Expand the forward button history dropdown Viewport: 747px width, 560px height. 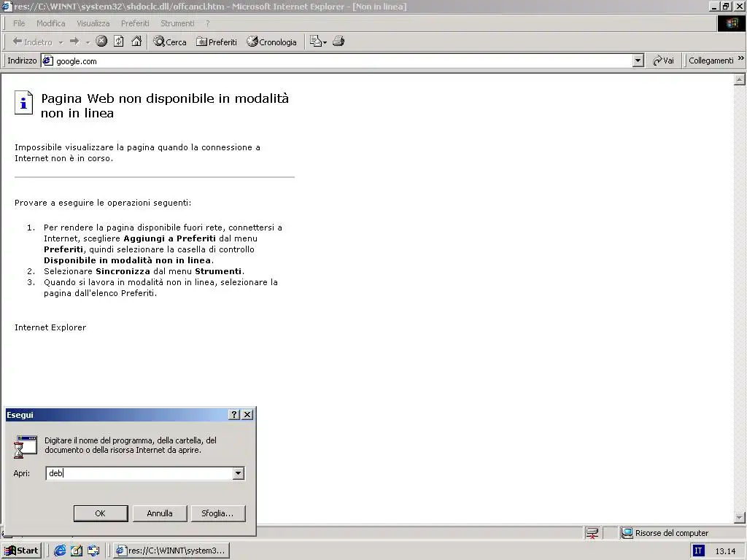point(88,42)
